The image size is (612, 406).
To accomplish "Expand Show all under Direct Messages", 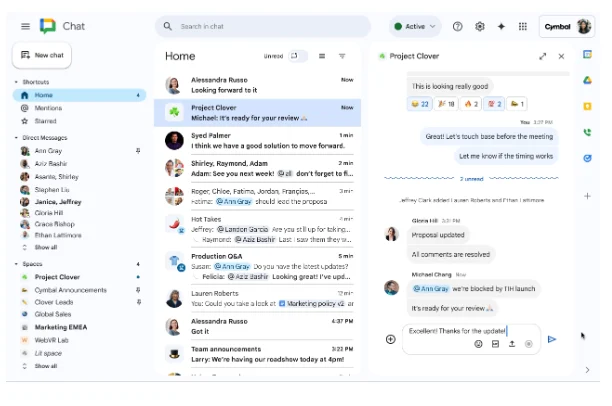I will pos(45,248).
